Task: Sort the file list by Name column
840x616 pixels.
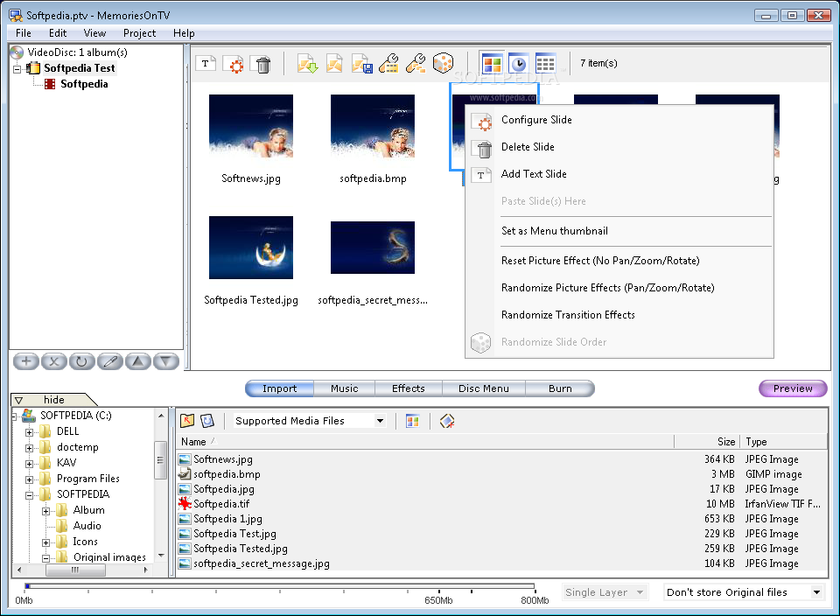Action: (425, 442)
